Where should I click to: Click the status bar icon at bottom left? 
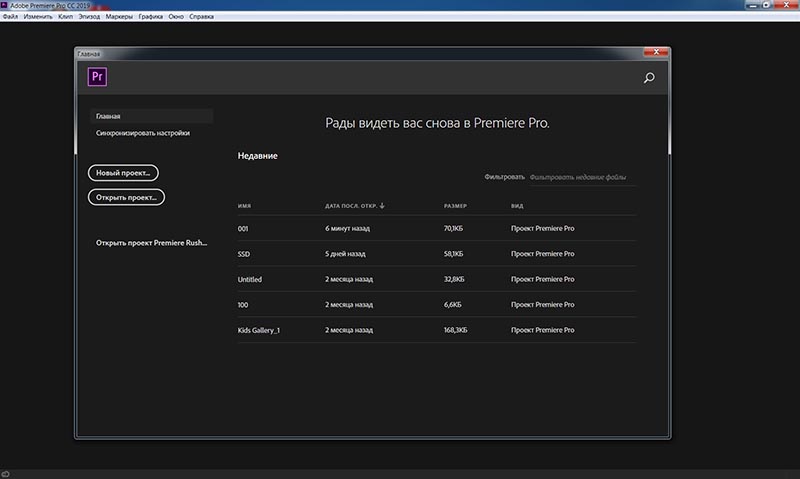pos(6,474)
